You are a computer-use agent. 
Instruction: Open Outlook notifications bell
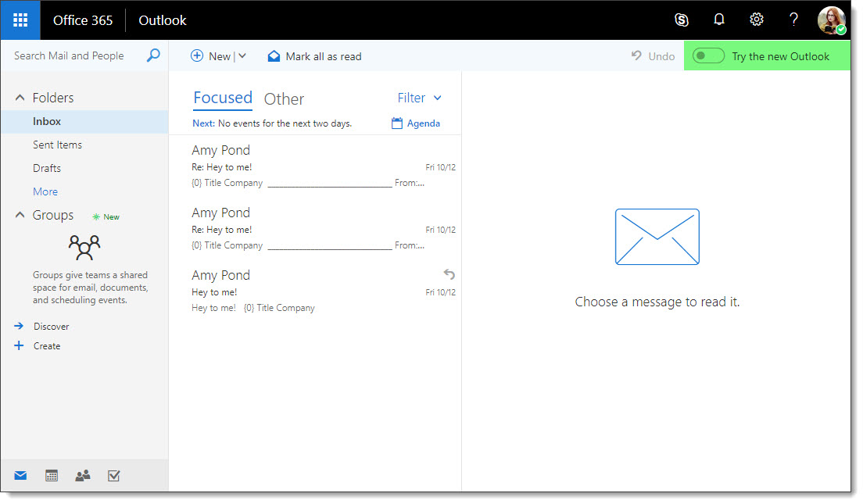[718, 20]
